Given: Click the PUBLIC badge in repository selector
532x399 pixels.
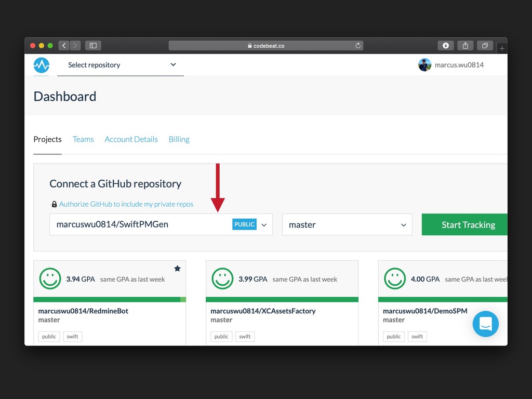Looking at the screenshot, I should tap(244, 224).
